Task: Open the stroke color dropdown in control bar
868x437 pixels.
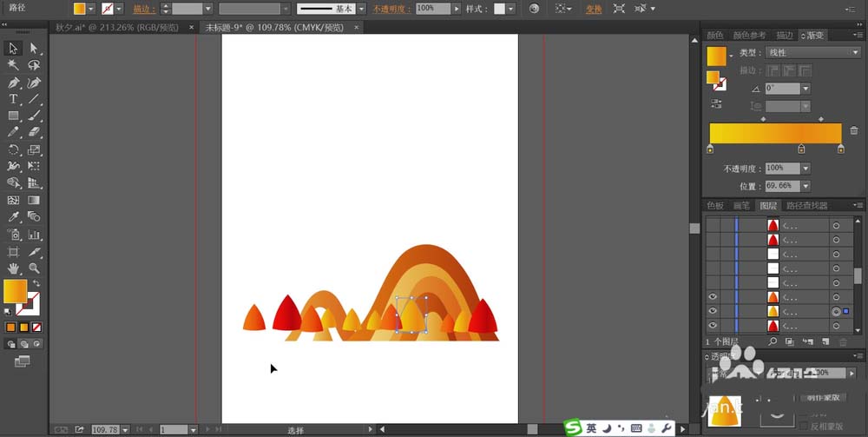Action: click(x=119, y=9)
